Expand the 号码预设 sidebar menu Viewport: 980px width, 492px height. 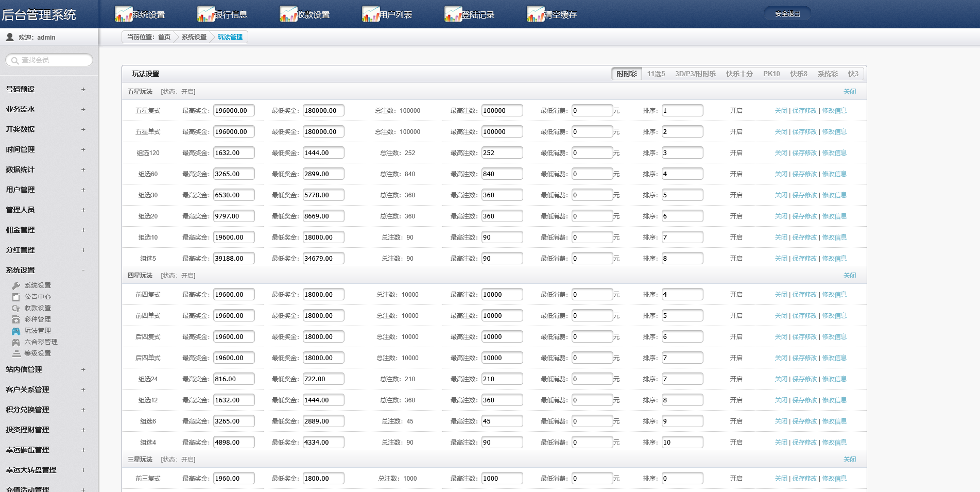(x=83, y=89)
